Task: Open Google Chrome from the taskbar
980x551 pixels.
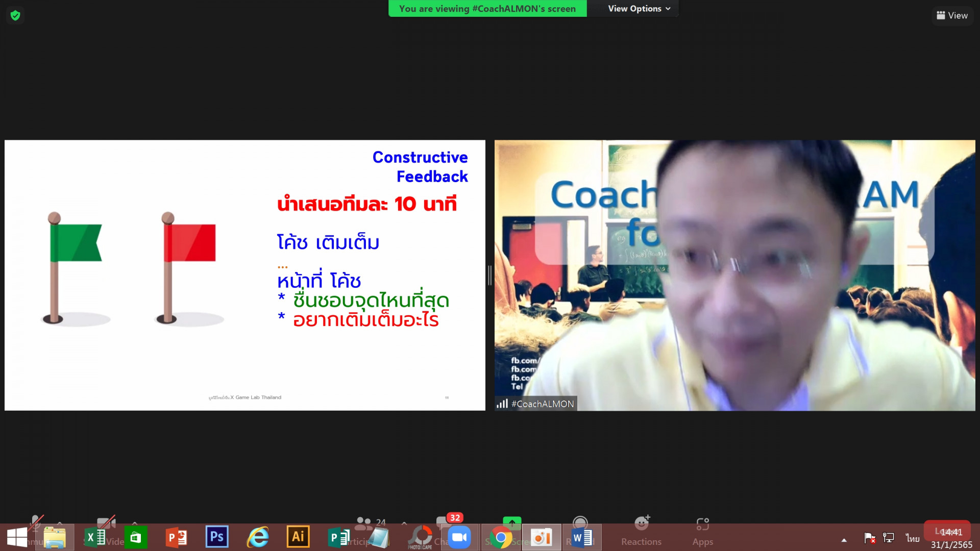Action: (x=501, y=537)
